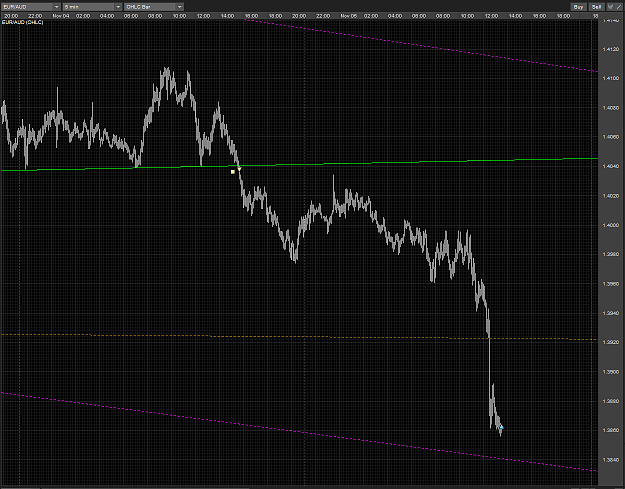This screenshot has width=625, height=489.
Task: Click the yellow down-triangle trade marker
Action: pos(239,169)
